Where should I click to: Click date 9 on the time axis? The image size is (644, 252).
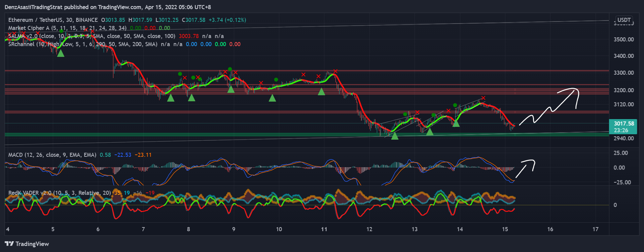[x=234, y=229]
